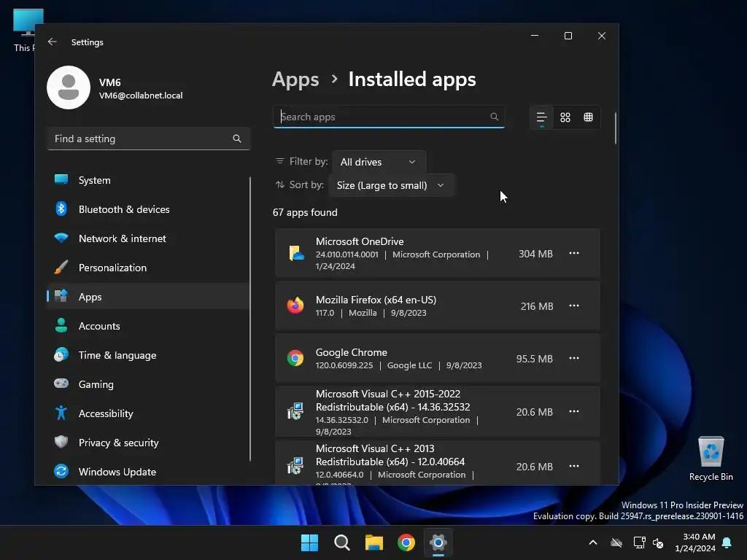The height and width of the screenshot is (560, 747).
Task: Switch to grid view layout
Action: click(565, 117)
